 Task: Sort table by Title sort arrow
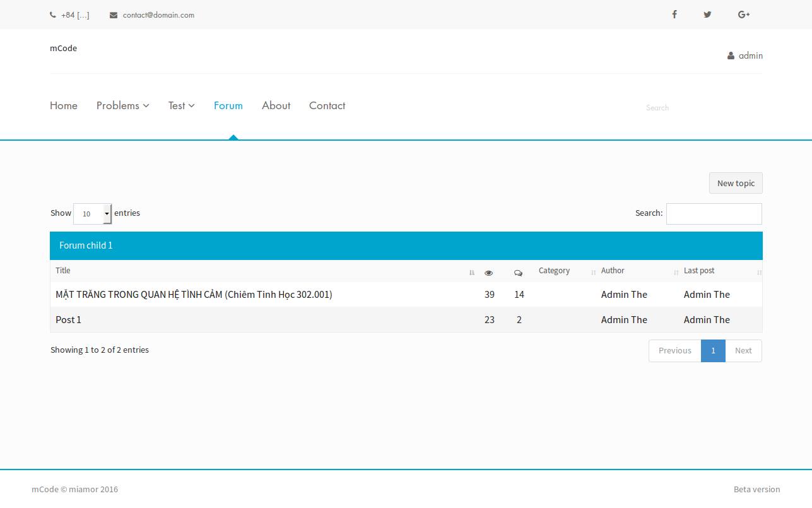tap(472, 273)
